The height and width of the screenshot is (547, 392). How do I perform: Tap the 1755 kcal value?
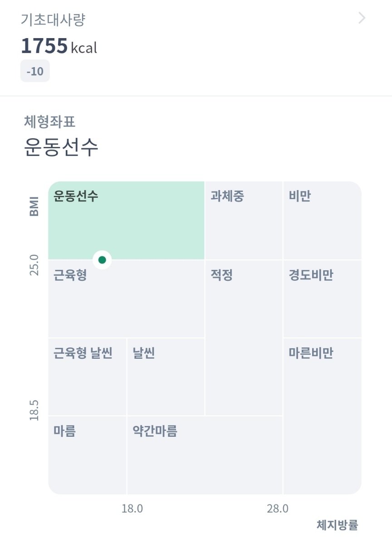click(x=59, y=46)
